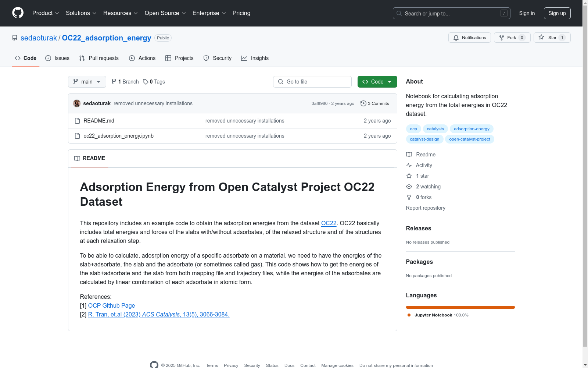Click the open-catalyst-project topic tag
This screenshot has height=368, width=588.
point(470,139)
